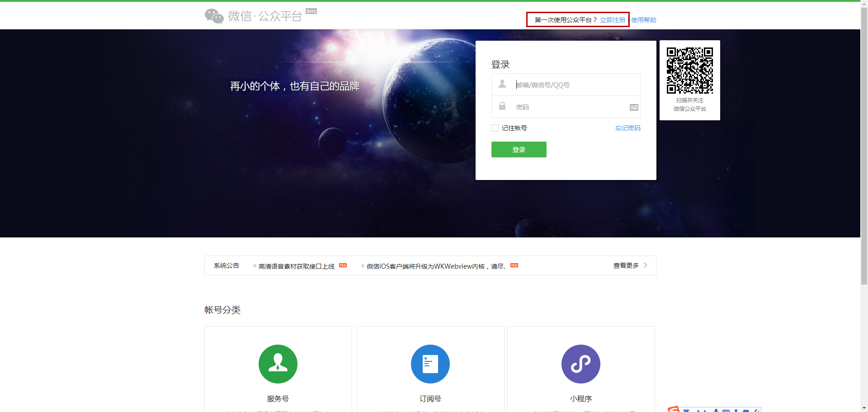
Task: Click the scrollbar down arrow
Action: point(864,407)
